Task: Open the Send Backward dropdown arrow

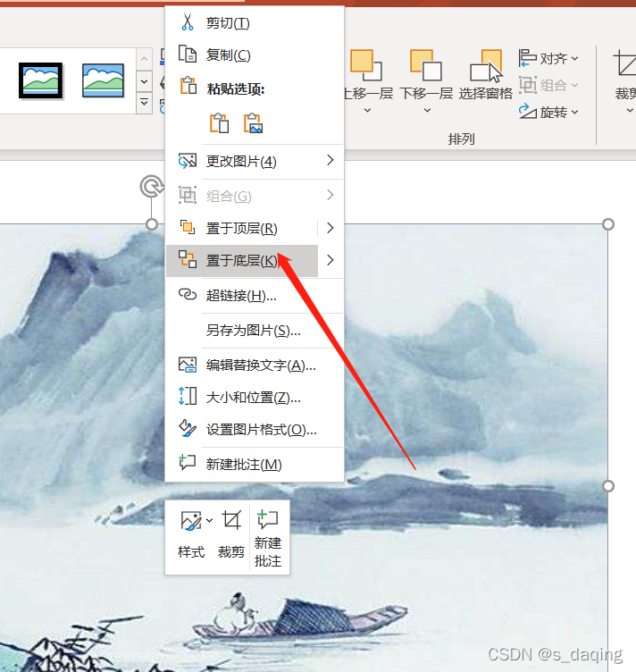Action: 427,111
